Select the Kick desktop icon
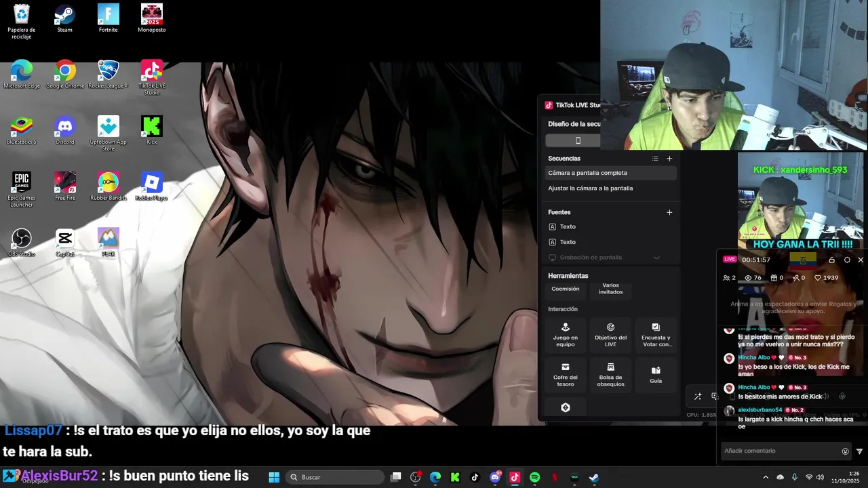This screenshot has height=488, width=868. coord(152,131)
